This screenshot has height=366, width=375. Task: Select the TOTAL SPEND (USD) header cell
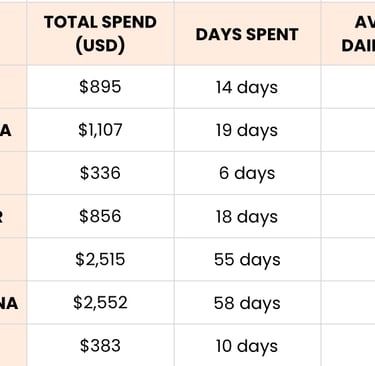(100, 34)
